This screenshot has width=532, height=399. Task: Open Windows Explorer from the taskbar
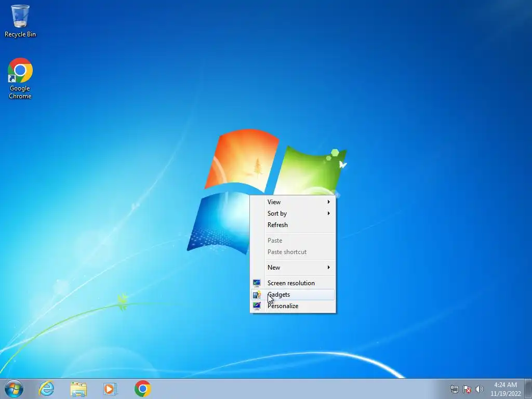pyautogui.click(x=78, y=389)
